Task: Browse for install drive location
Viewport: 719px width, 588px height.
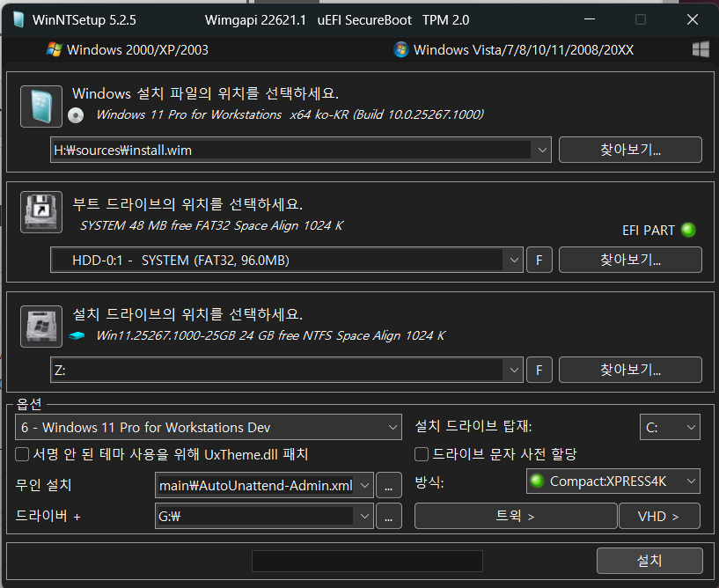Action: tap(630, 370)
